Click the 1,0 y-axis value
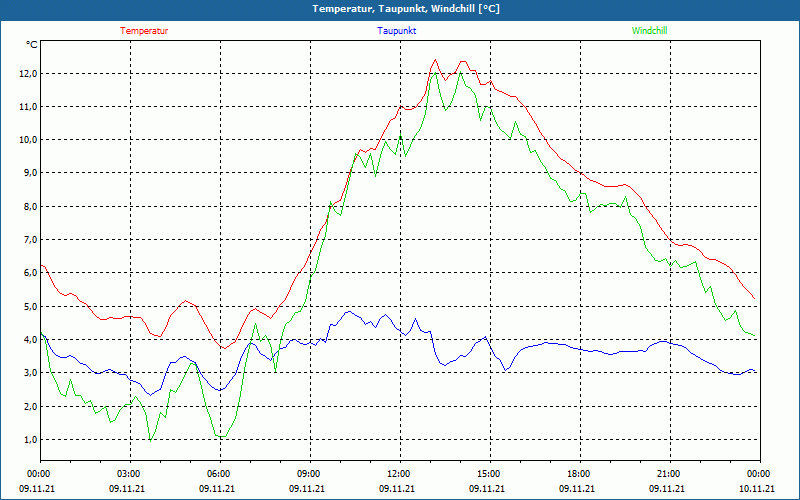This screenshot has width=800, height=500. [30, 440]
